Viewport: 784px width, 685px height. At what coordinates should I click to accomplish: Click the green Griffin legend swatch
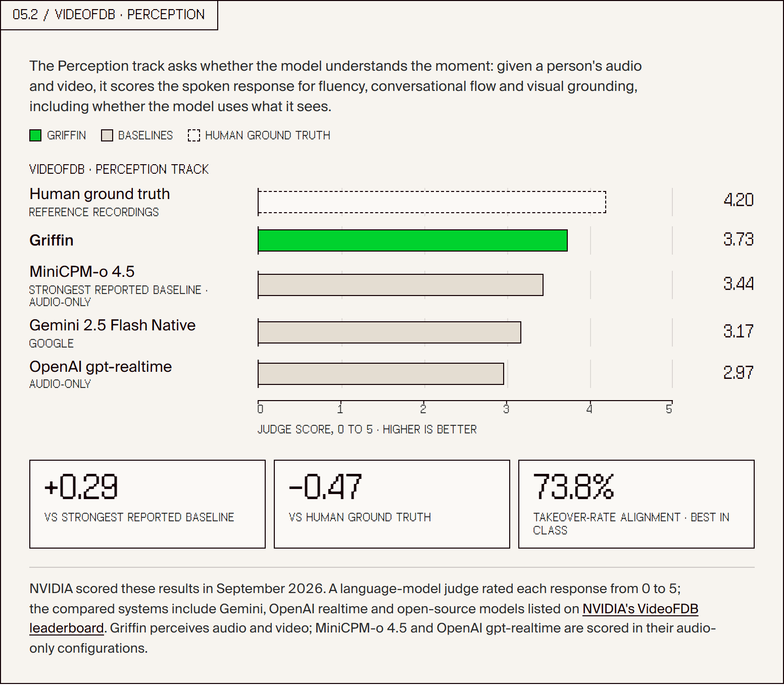point(35,135)
